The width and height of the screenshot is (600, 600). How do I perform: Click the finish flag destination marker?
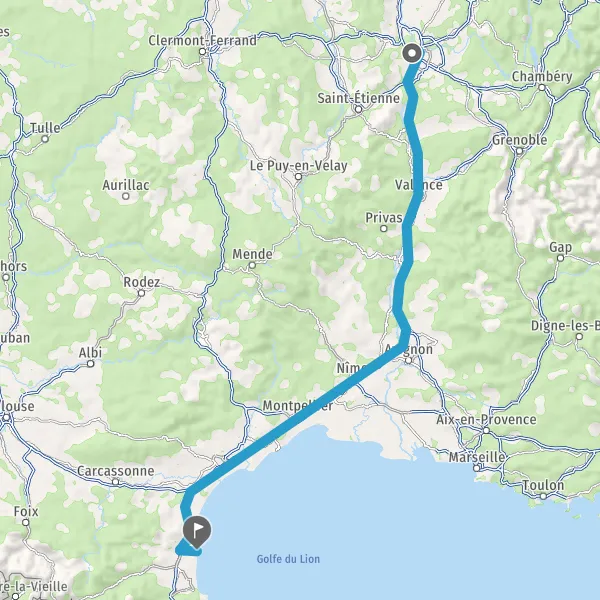(196, 532)
